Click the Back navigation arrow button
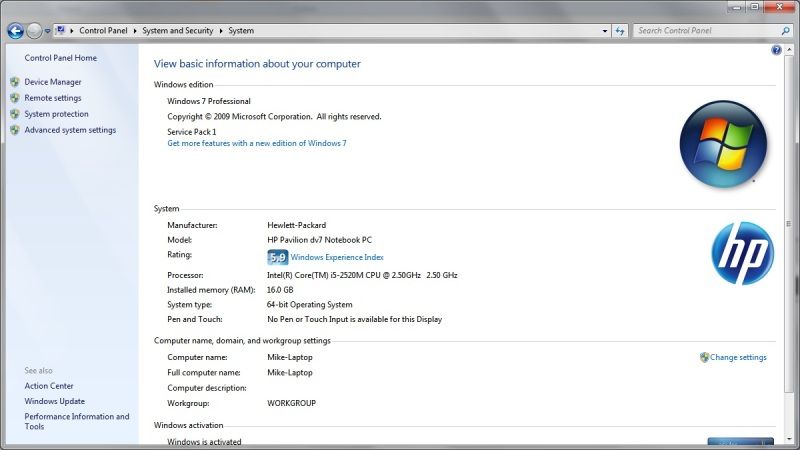 [x=15, y=31]
